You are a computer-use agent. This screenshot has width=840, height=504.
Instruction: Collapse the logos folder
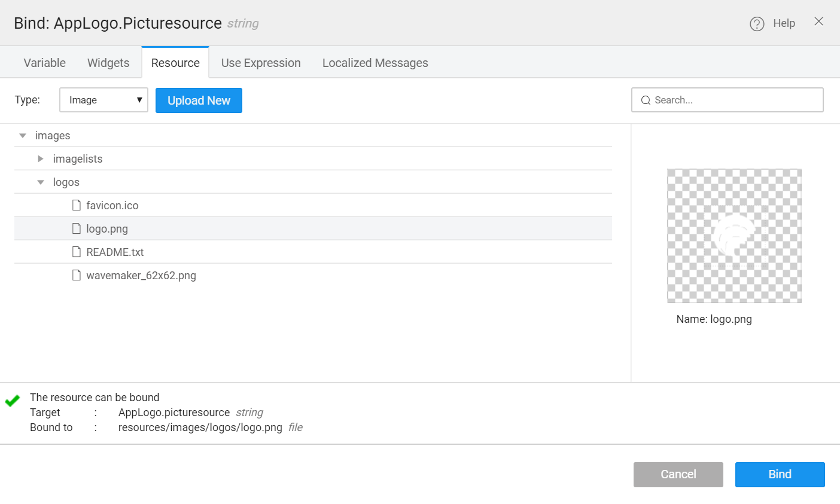coord(40,182)
